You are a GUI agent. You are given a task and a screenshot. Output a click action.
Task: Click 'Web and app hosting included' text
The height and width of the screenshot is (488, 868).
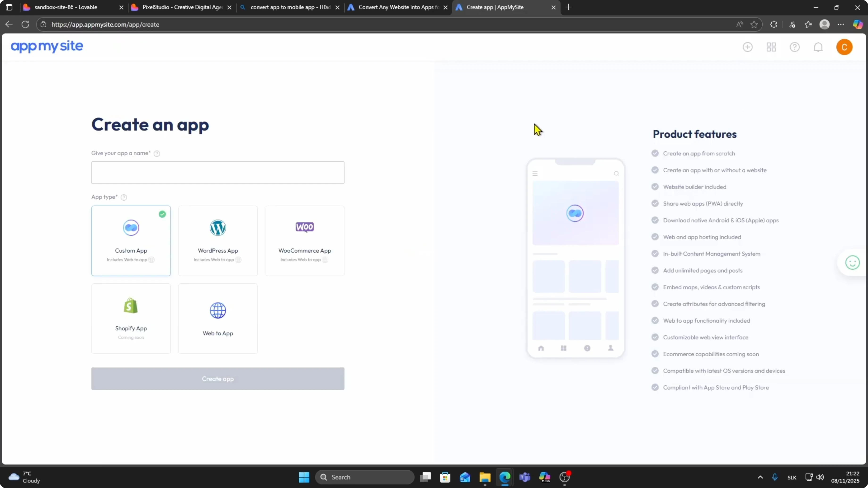click(702, 237)
